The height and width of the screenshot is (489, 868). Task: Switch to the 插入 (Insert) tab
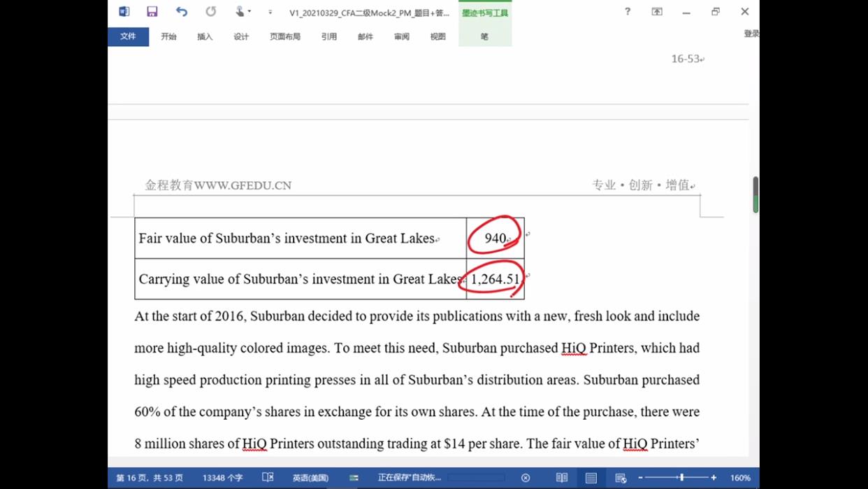click(x=205, y=36)
